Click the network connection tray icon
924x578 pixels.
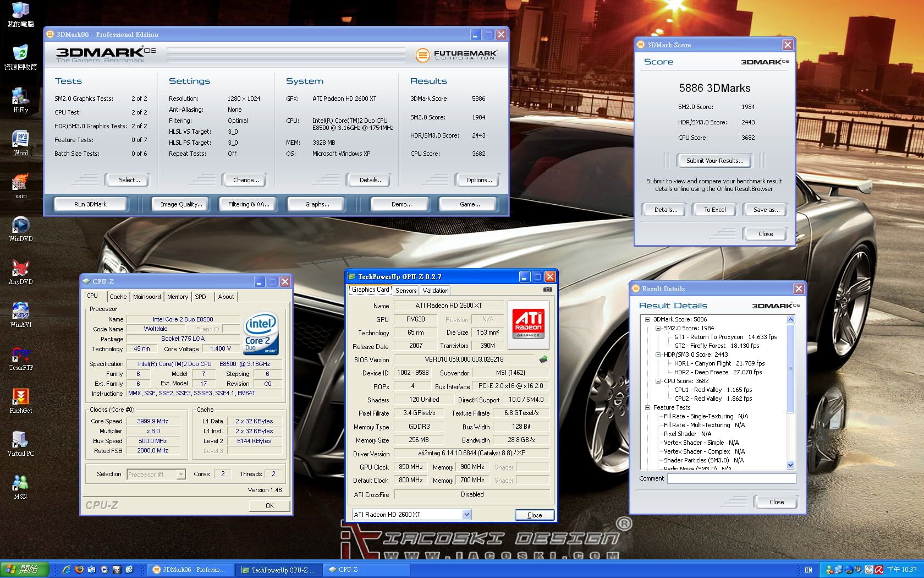pos(839,570)
